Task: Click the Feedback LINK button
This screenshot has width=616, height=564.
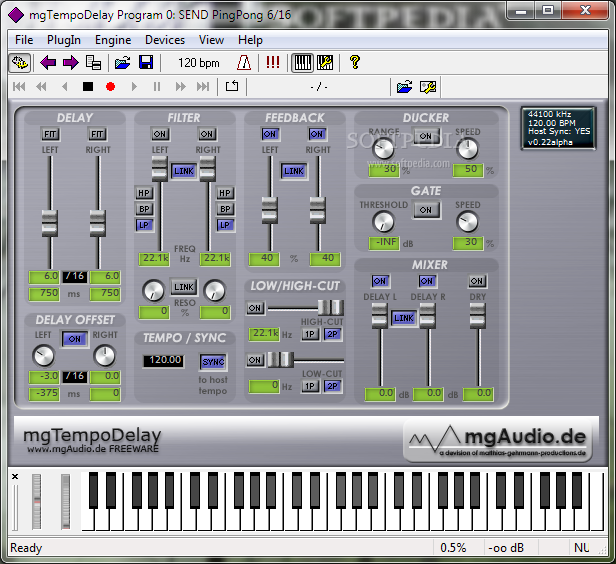Action: [x=294, y=171]
